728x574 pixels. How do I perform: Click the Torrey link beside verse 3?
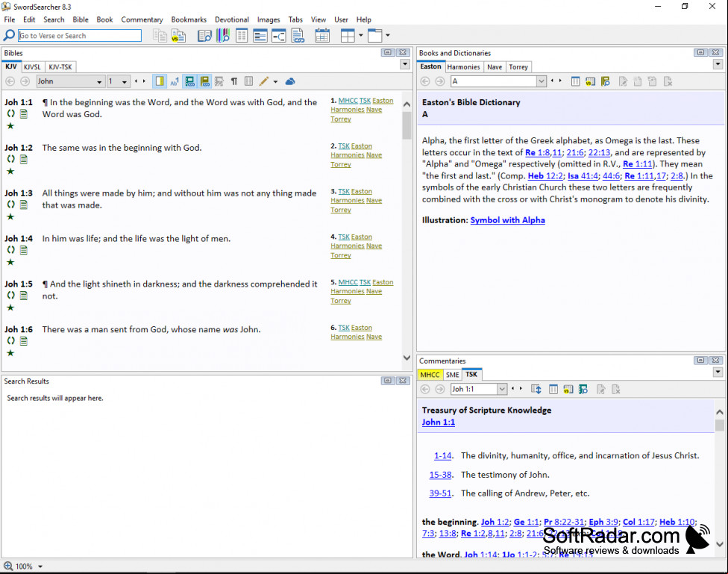click(x=340, y=210)
